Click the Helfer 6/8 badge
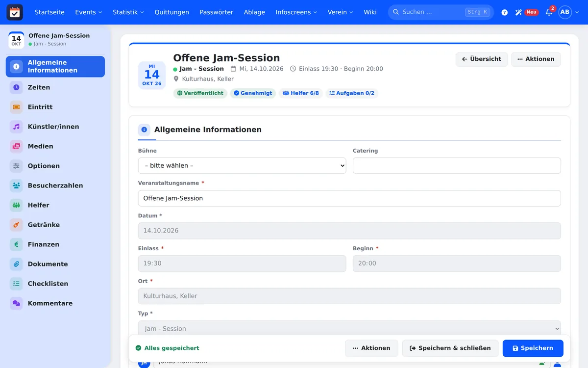The image size is (588, 368). pyautogui.click(x=301, y=93)
